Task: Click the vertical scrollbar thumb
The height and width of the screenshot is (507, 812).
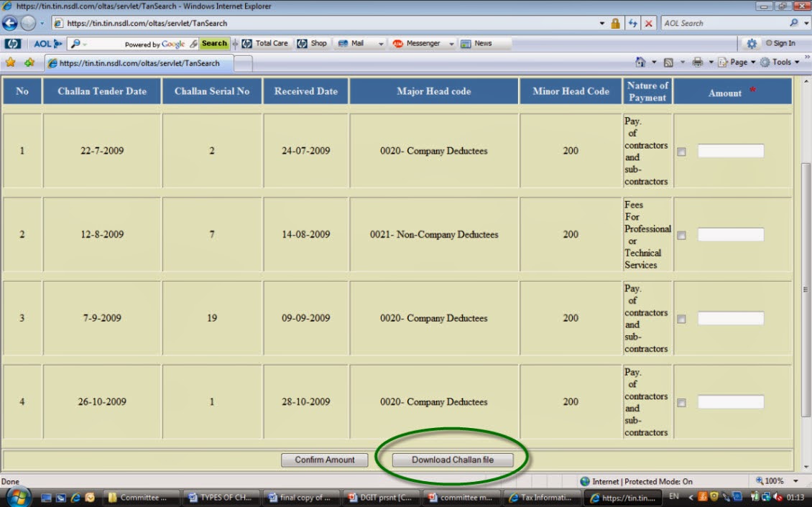Action: [806, 289]
